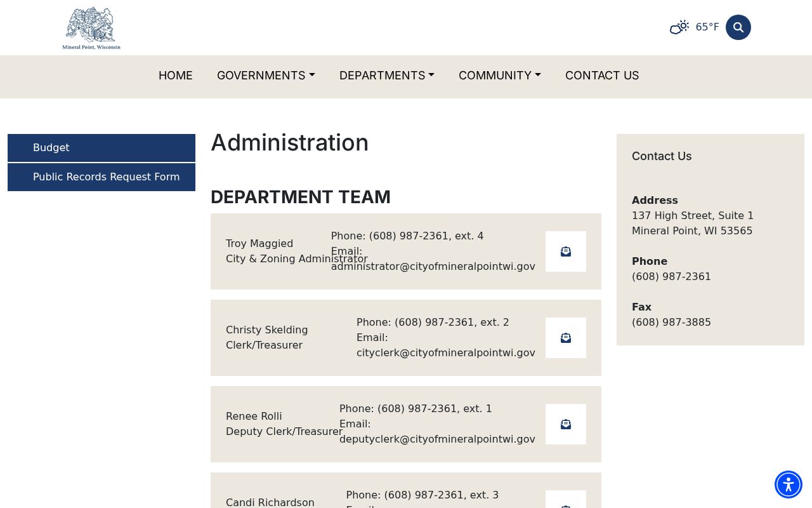This screenshot has height=508, width=812.
Task: Expand the Governments dropdown menu
Action: (266, 76)
